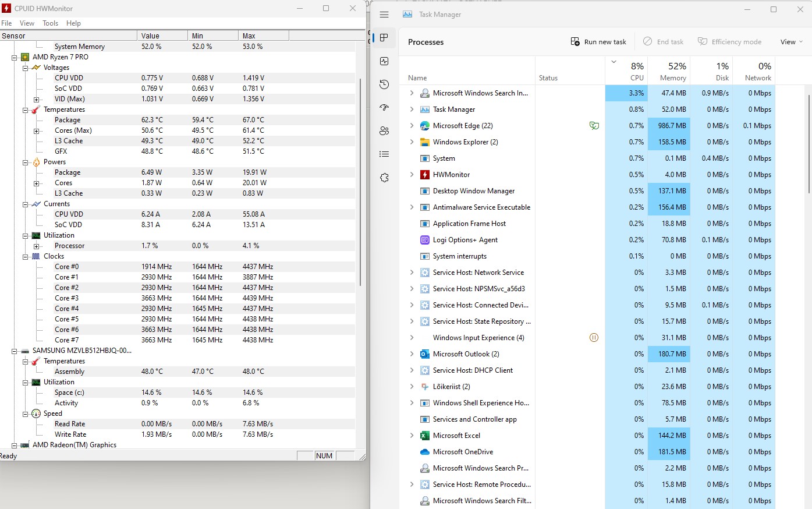Open Services icon in Task Manager sidebar
812x509 pixels.
(x=384, y=178)
